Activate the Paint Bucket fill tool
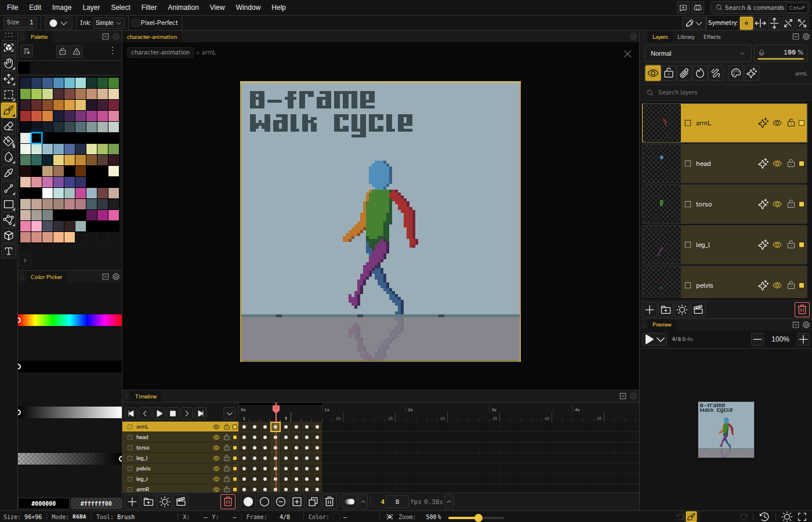Viewport: 812px width, 522px height. click(x=9, y=142)
